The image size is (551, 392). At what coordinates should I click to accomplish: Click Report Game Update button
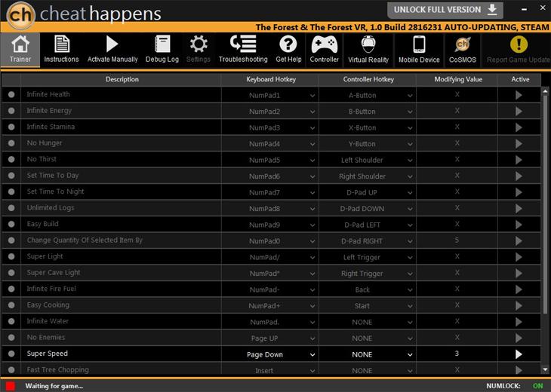518,49
